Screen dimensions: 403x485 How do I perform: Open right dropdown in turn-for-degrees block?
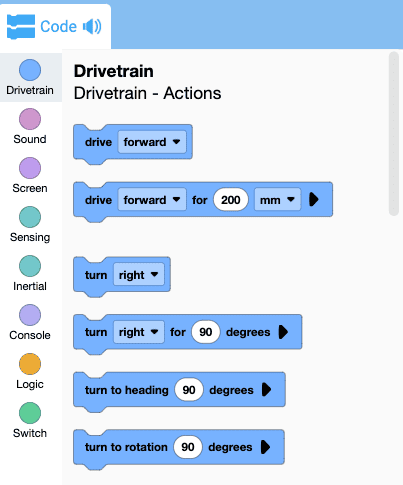coord(139,332)
